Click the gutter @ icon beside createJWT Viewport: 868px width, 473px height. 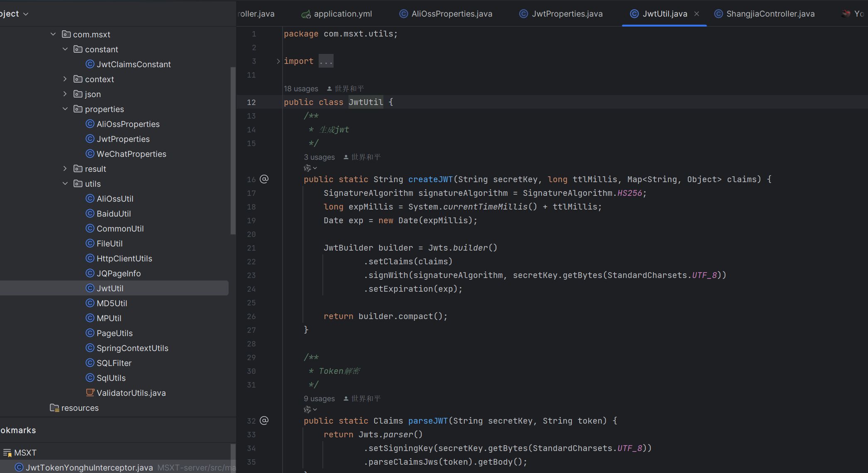264,179
